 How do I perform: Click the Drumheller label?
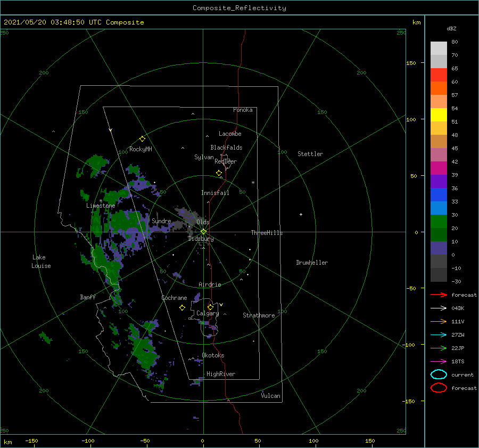click(x=312, y=263)
